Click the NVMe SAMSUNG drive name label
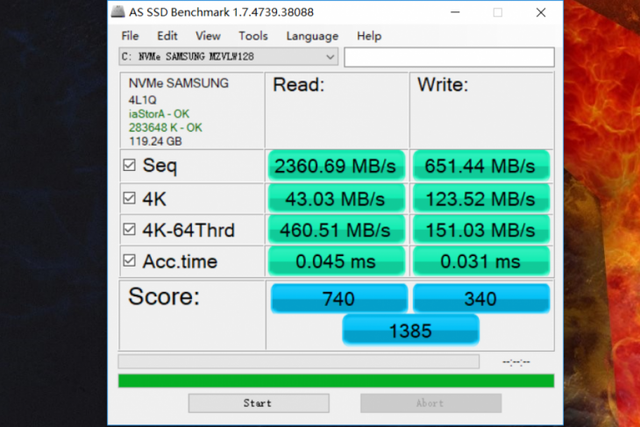The width and height of the screenshot is (640, 427). pyautogui.click(x=178, y=83)
